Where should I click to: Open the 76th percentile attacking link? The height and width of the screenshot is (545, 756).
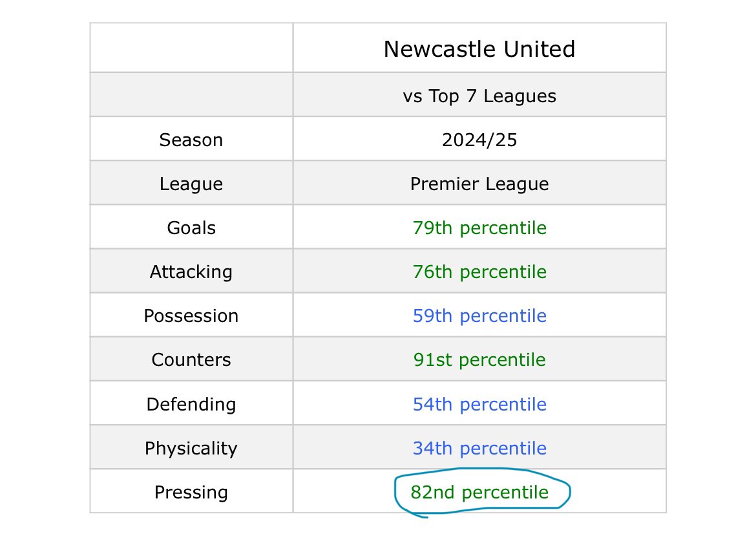tap(479, 272)
